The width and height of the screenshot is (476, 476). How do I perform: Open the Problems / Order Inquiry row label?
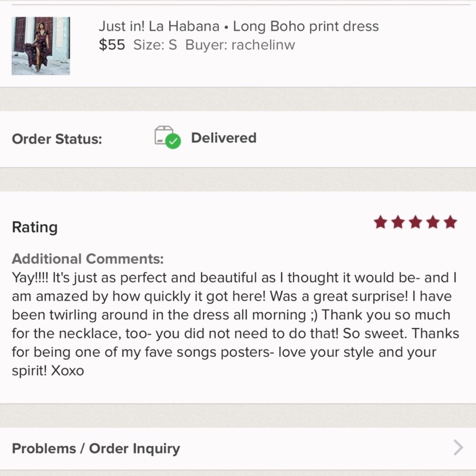coord(96,448)
